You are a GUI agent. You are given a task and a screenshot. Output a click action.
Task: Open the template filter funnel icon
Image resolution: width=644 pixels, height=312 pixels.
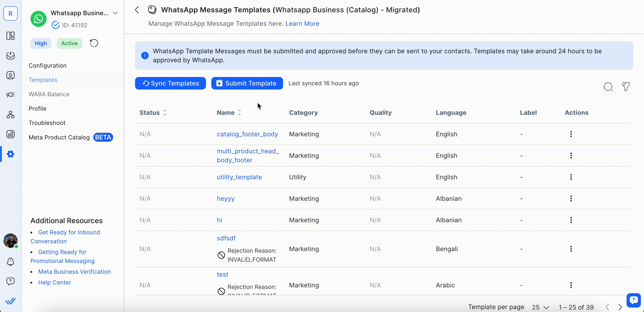click(626, 87)
